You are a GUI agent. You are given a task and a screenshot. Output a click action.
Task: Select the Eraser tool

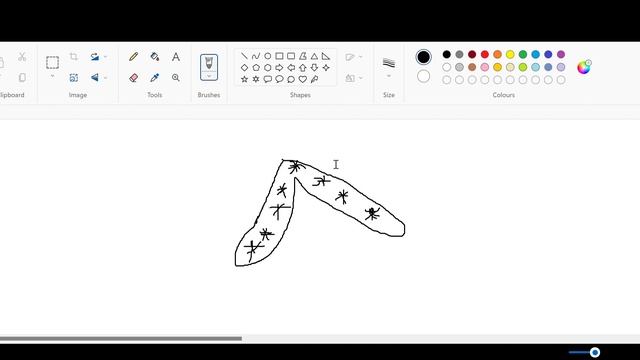pos(133,78)
